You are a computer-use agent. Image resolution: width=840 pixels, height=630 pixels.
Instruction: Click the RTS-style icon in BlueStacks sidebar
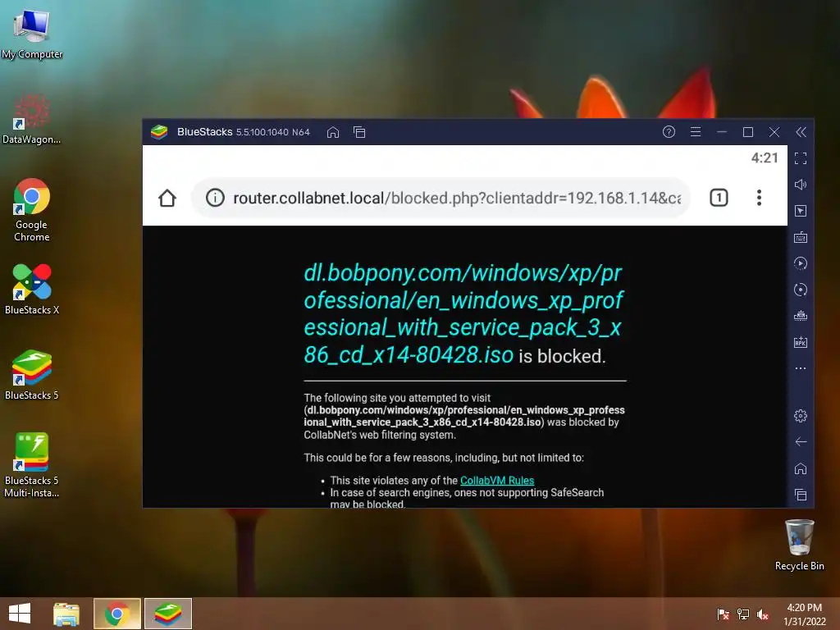coord(801,316)
